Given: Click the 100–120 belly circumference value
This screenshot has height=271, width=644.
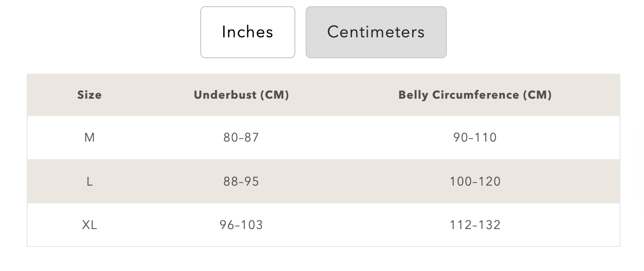Looking at the screenshot, I should pos(475,182).
